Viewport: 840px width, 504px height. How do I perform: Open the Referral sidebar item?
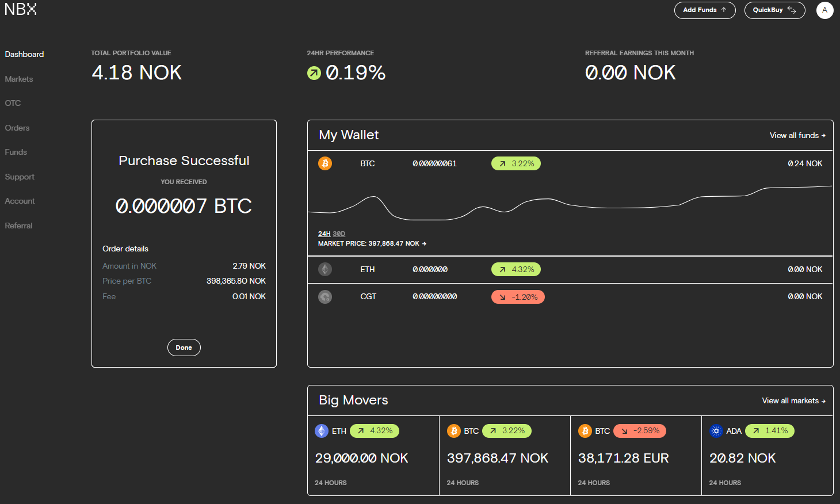pos(18,226)
